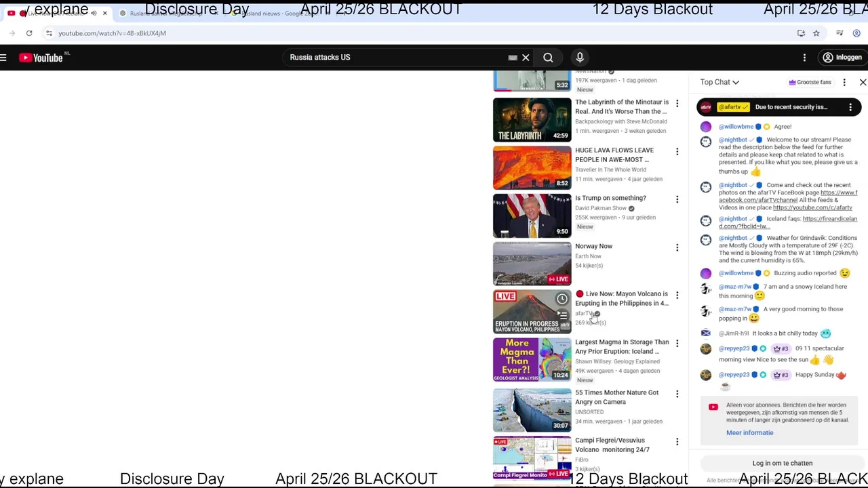Add Mayon Volcano to Watch Later
Viewport: 868px width, 488px height.
click(562, 299)
